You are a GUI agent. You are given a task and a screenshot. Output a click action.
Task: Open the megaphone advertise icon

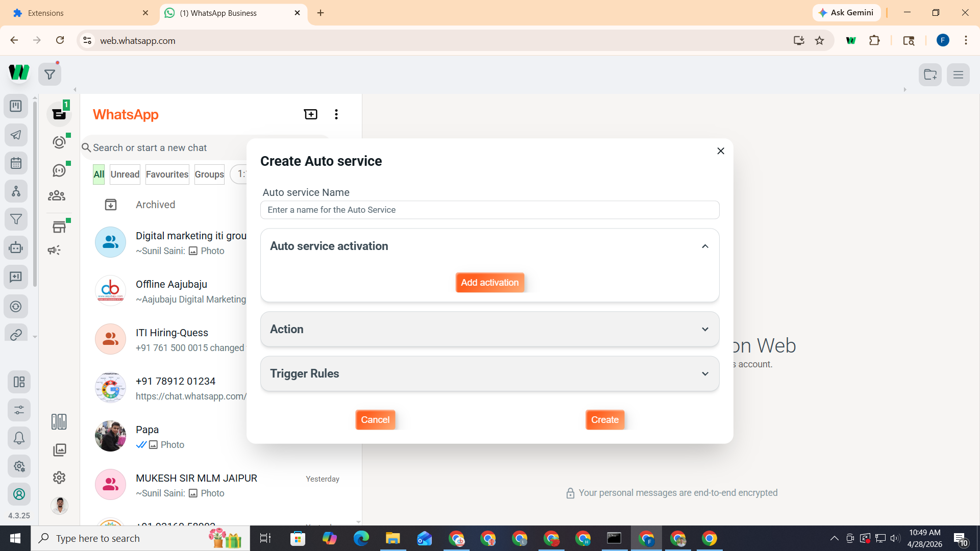[x=54, y=250]
